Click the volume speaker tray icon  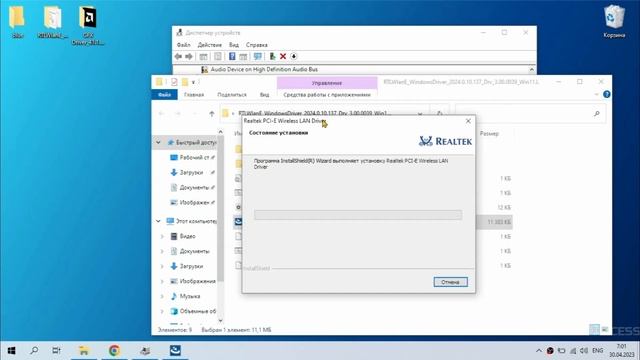pos(584,351)
